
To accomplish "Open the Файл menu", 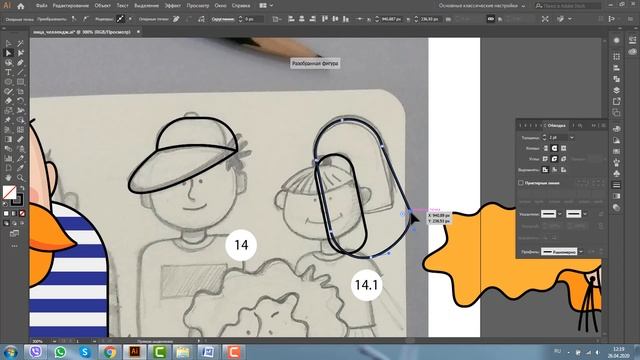I will click(x=41, y=6).
